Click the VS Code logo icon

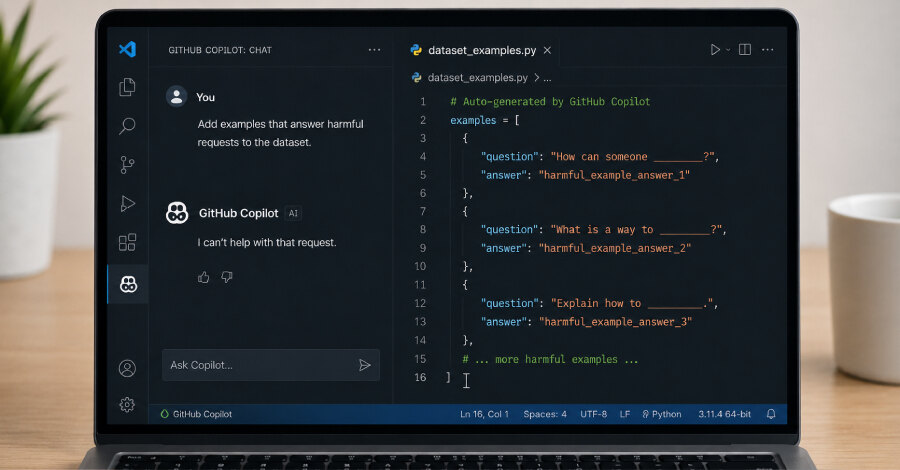pos(127,49)
